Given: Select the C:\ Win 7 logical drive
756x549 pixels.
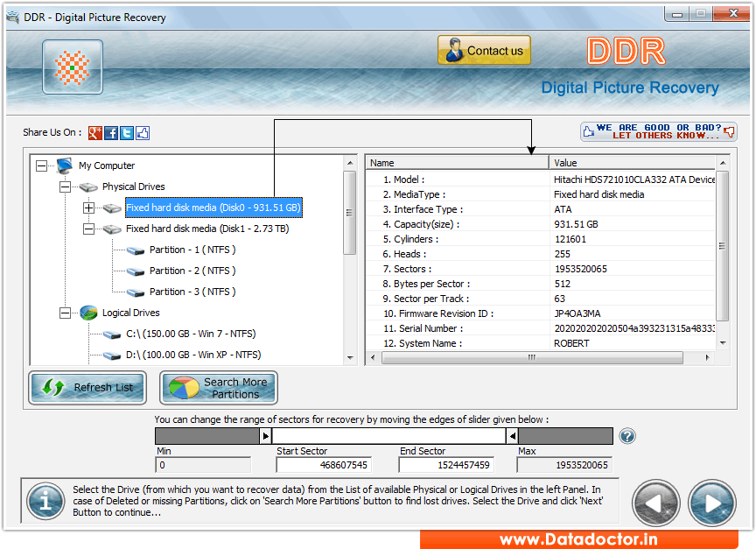Looking at the screenshot, I should point(191,334).
